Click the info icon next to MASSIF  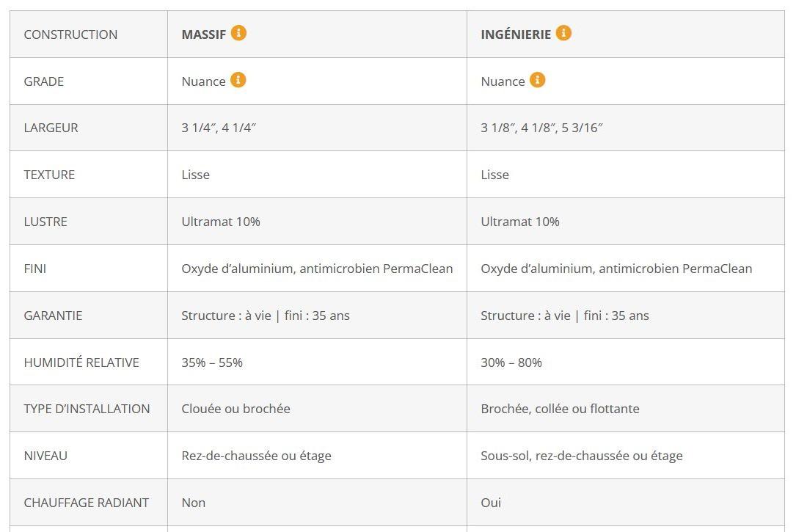click(x=238, y=33)
